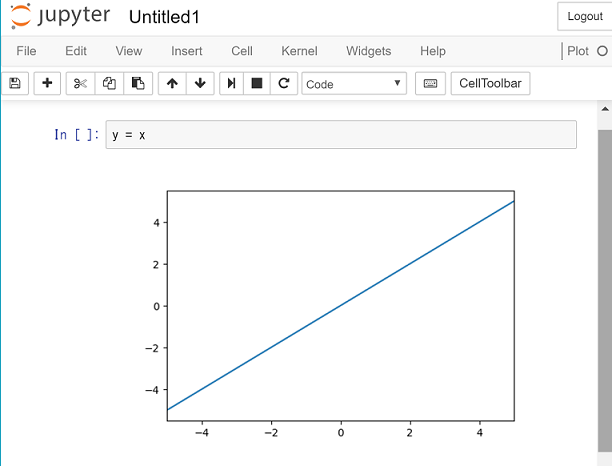Open the Cell menu
Image resolution: width=612 pixels, height=466 pixels.
tap(242, 51)
